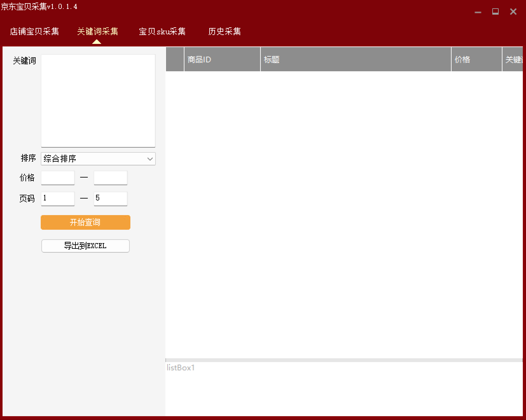Screen dimensions: 526x420
Task: Sort by the 价格 column header
Action: coord(477,59)
